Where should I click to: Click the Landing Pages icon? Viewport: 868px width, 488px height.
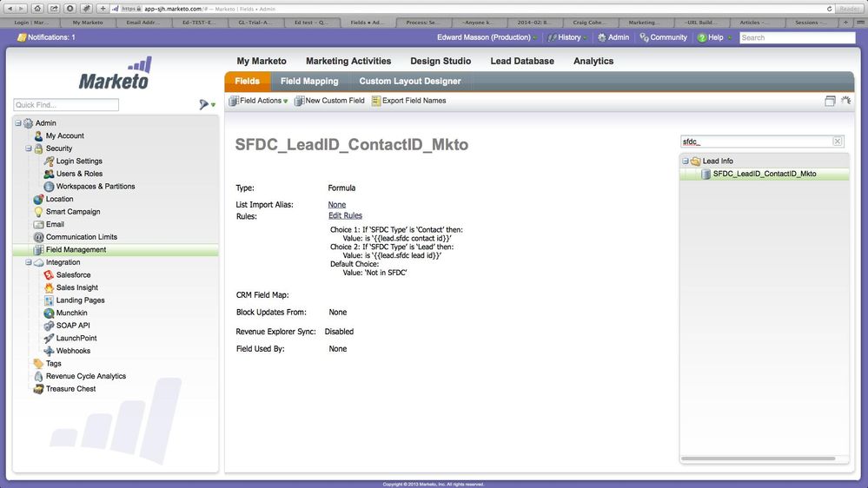(x=49, y=300)
